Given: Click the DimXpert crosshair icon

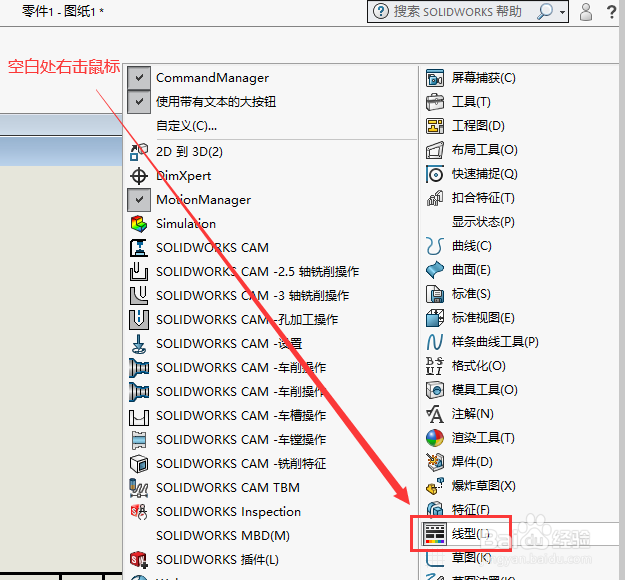Looking at the screenshot, I should click(x=139, y=176).
